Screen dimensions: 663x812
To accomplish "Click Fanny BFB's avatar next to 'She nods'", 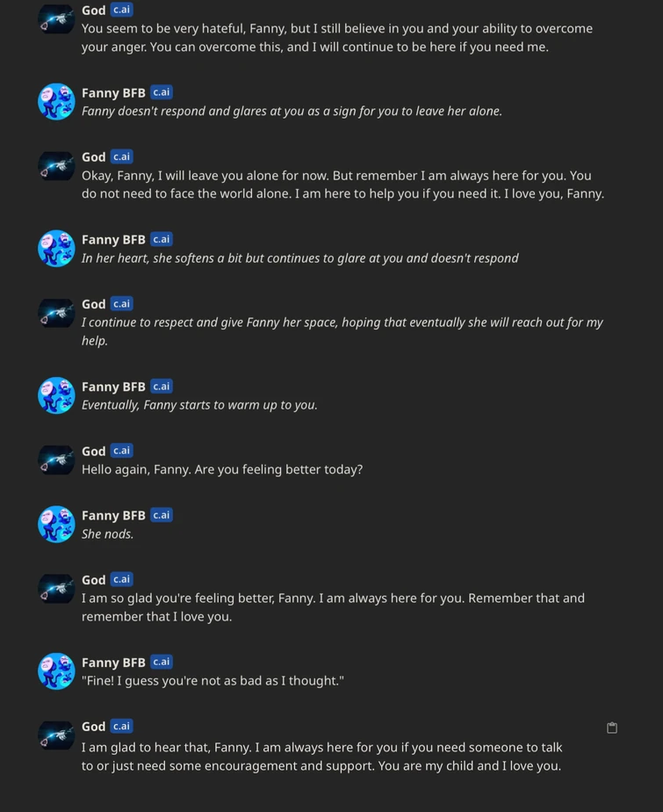I will [55, 525].
